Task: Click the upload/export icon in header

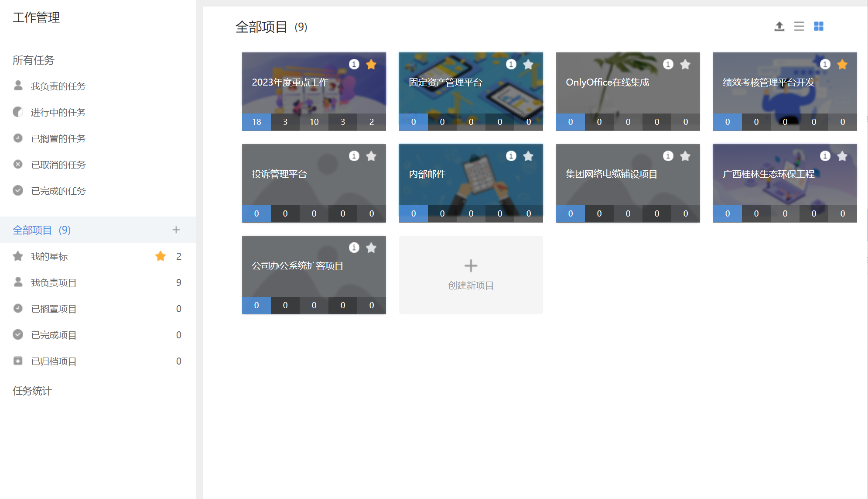Action: (779, 27)
